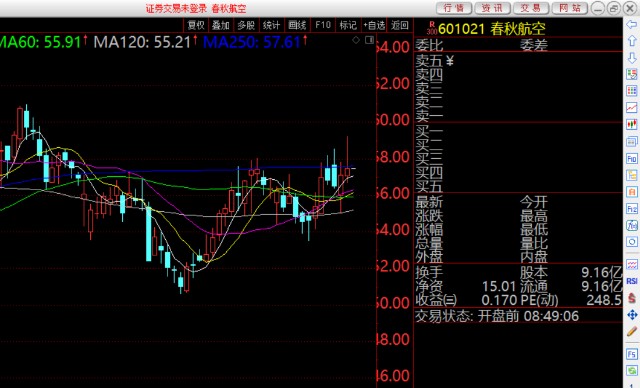Viewport: 640px width, 388px height.
Task: Toggle the small diamond marker above chart
Action: [356, 40]
